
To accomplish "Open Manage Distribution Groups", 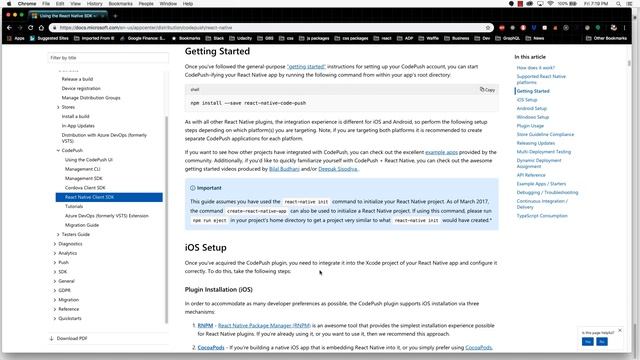I will point(91,98).
